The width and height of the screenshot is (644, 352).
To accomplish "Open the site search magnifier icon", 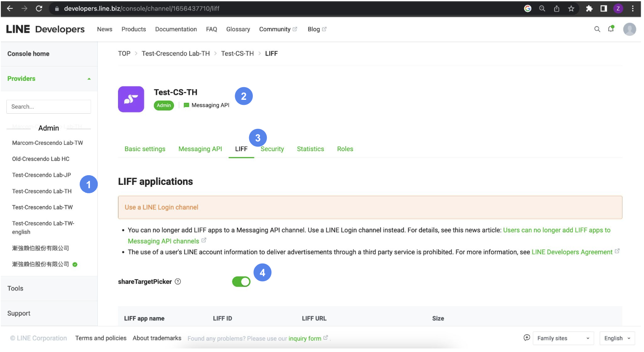I will (597, 29).
